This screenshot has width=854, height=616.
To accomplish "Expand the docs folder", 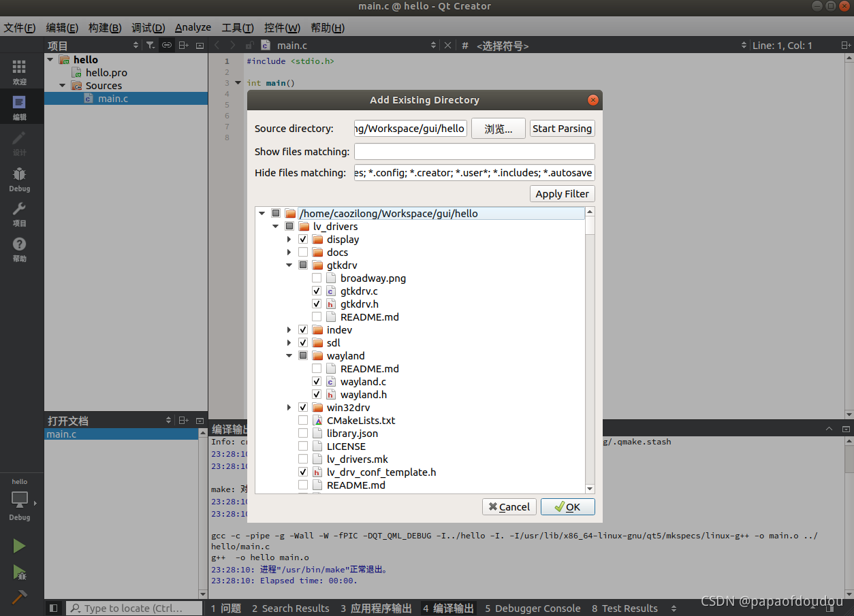I will click(289, 252).
